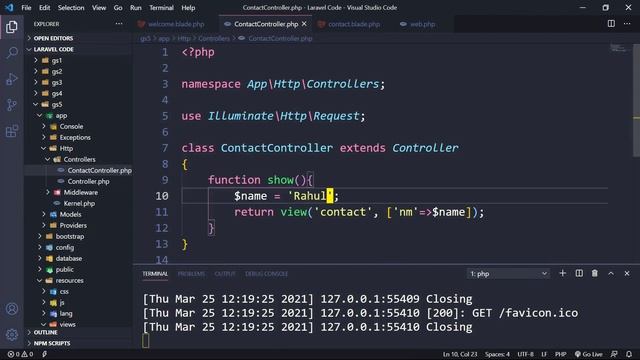Switch to the Problems panel tab
The image size is (640, 360).
coord(191,274)
